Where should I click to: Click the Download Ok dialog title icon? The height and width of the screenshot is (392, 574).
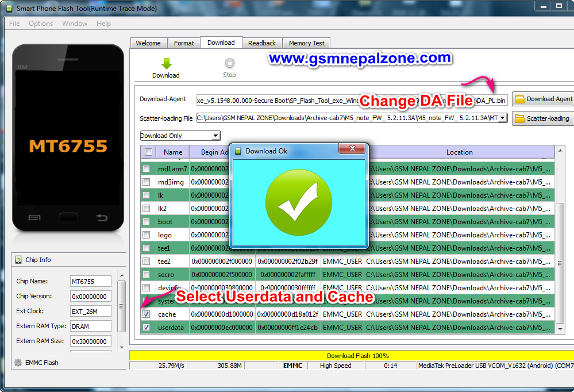pyautogui.click(x=238, y=151)
